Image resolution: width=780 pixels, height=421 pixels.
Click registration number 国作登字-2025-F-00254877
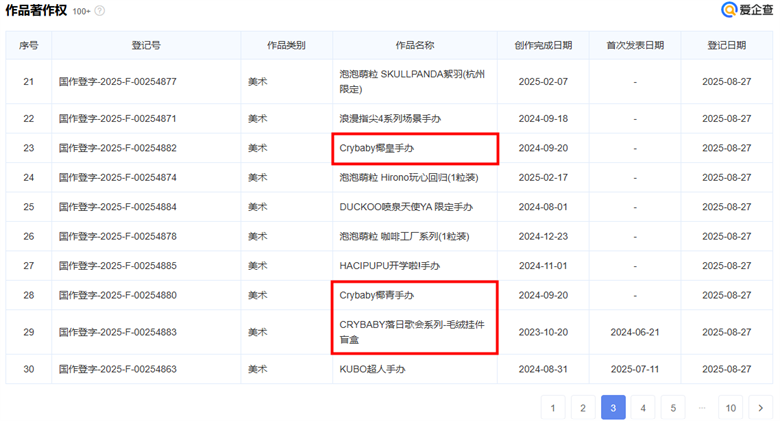click(117, 82)
